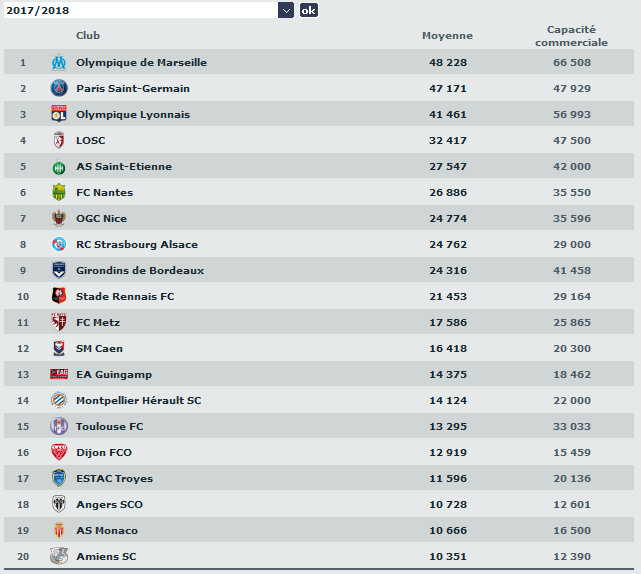Click the Toulouse FC club name
The image size is (641, 574).
point(109,426)
